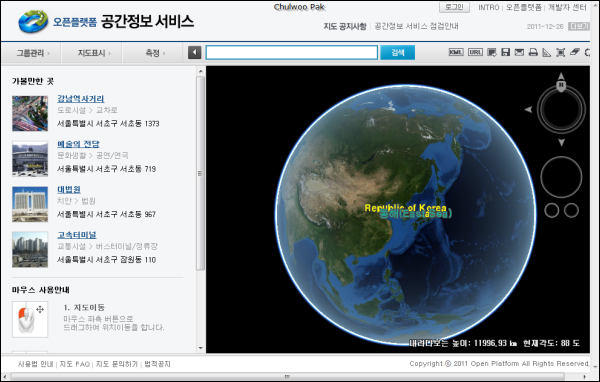Click the floppy disk save icon
The height and width of the screenshot is (382, 600).
[x=505, y=52]
